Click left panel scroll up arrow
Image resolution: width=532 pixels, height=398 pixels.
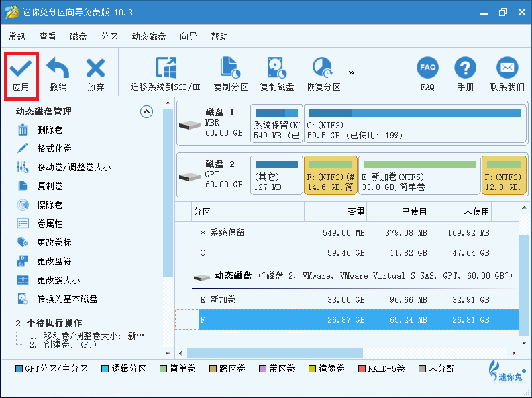click(168, 103)
